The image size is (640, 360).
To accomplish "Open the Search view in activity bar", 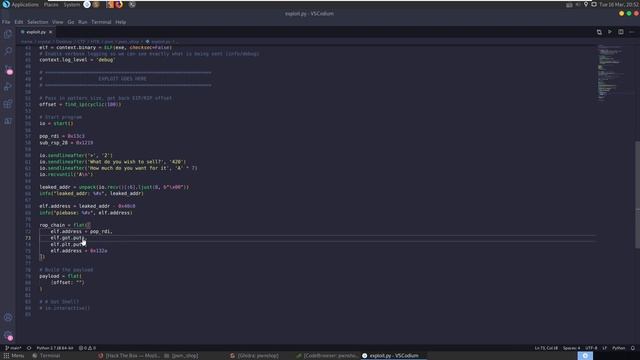I will [x=8, y=51].
